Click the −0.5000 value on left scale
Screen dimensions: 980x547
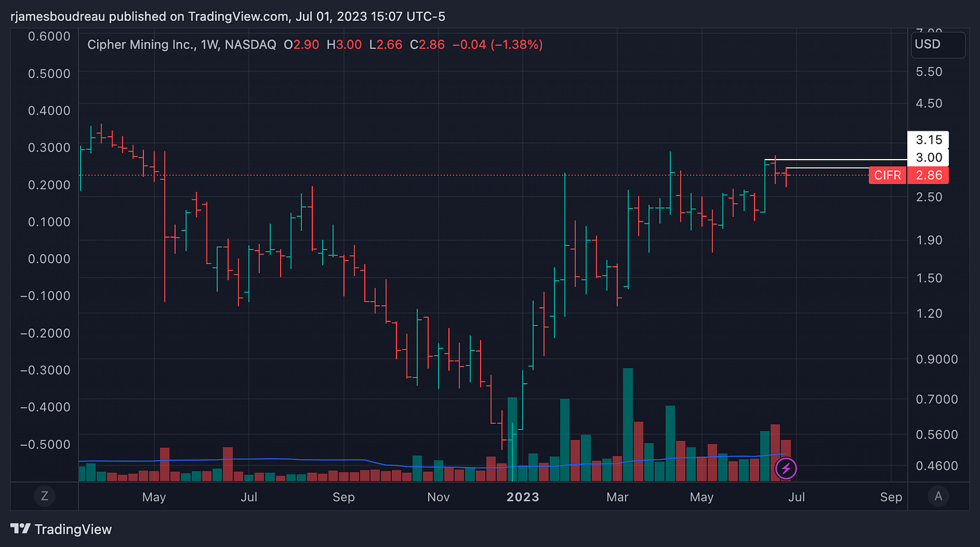[x=45, y=443]
